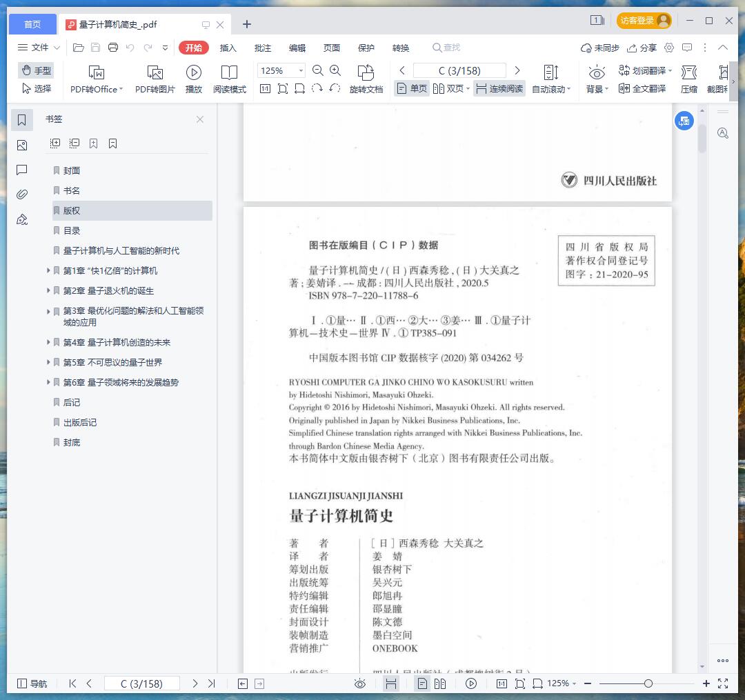Select the 目录 bookmark
745x700 pixels.
pyautogui.click(x=132, y=231)
